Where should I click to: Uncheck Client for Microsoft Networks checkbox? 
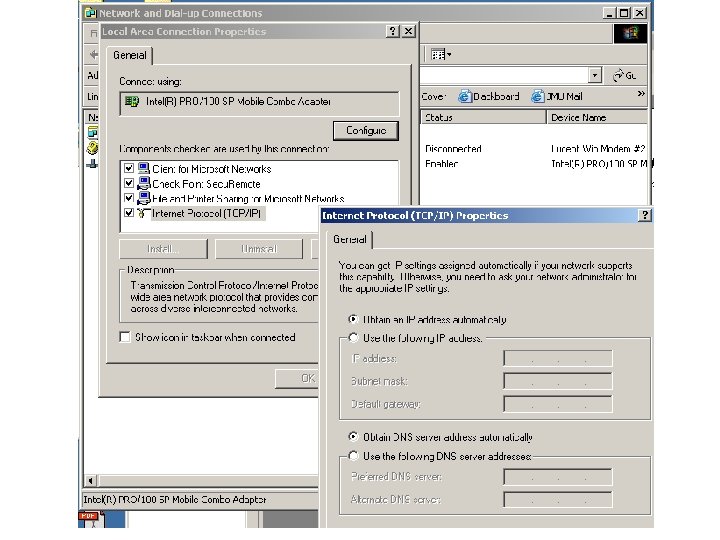129,169
